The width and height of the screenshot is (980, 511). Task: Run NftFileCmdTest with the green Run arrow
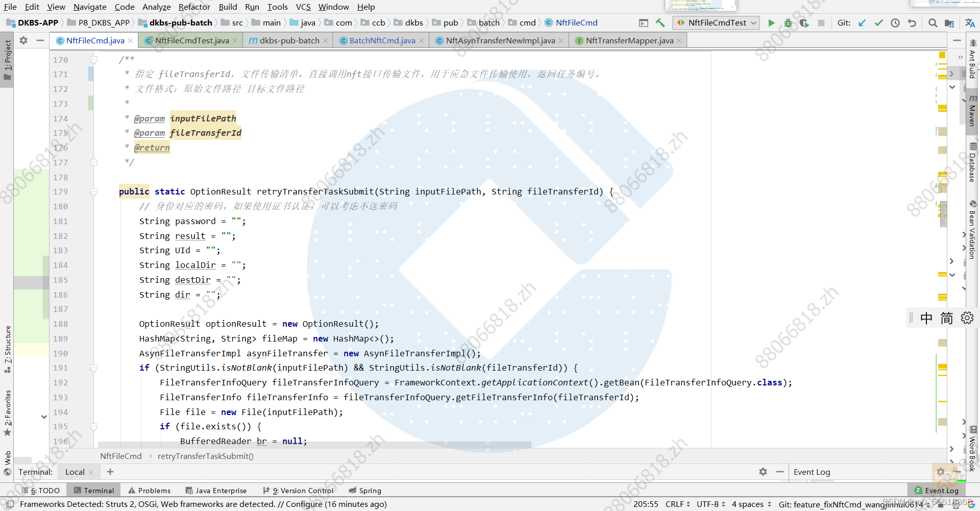tap(771, 23)
